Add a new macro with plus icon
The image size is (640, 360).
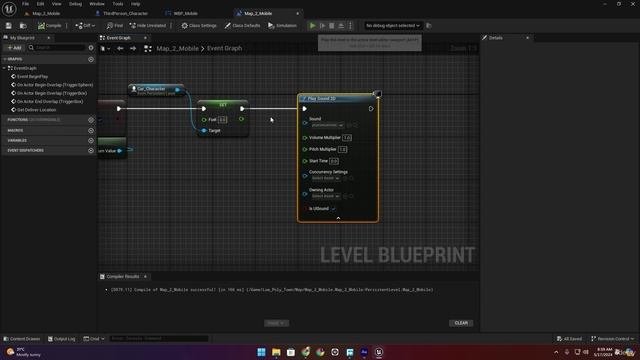click(91, 131)
